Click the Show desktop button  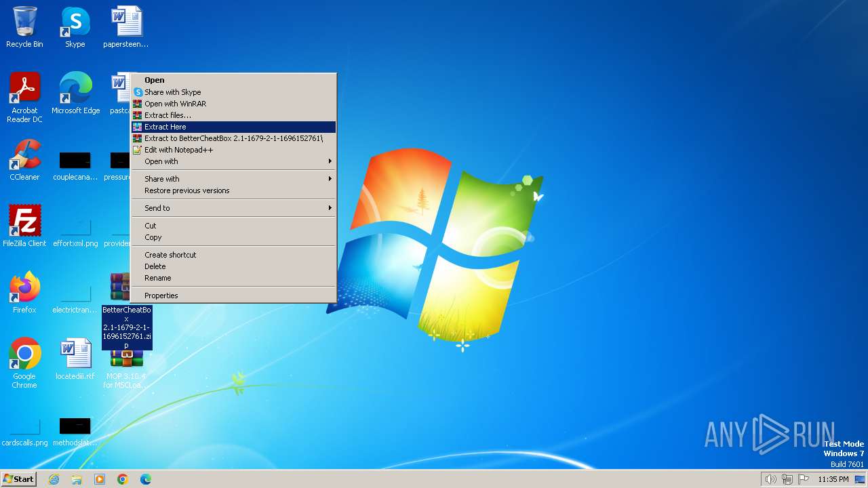(861, 479)
